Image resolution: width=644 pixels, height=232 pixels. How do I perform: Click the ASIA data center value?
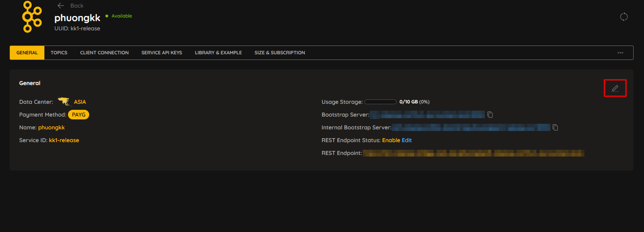coord(80,102)
